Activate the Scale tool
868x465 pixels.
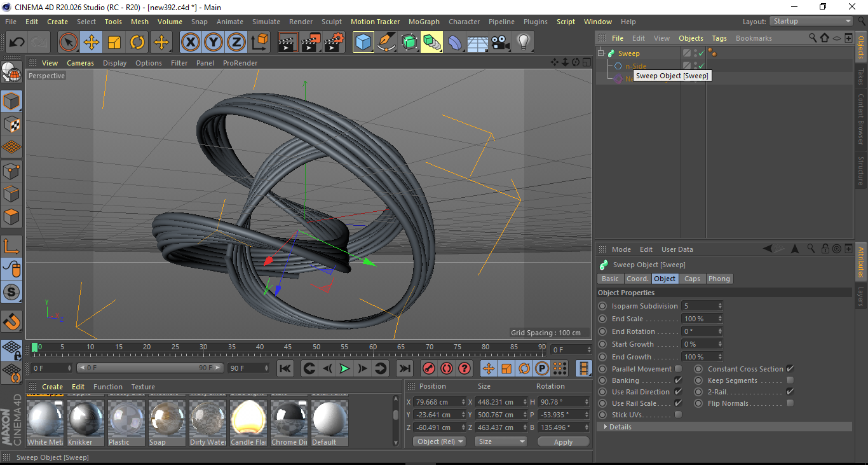coord(114,43)
